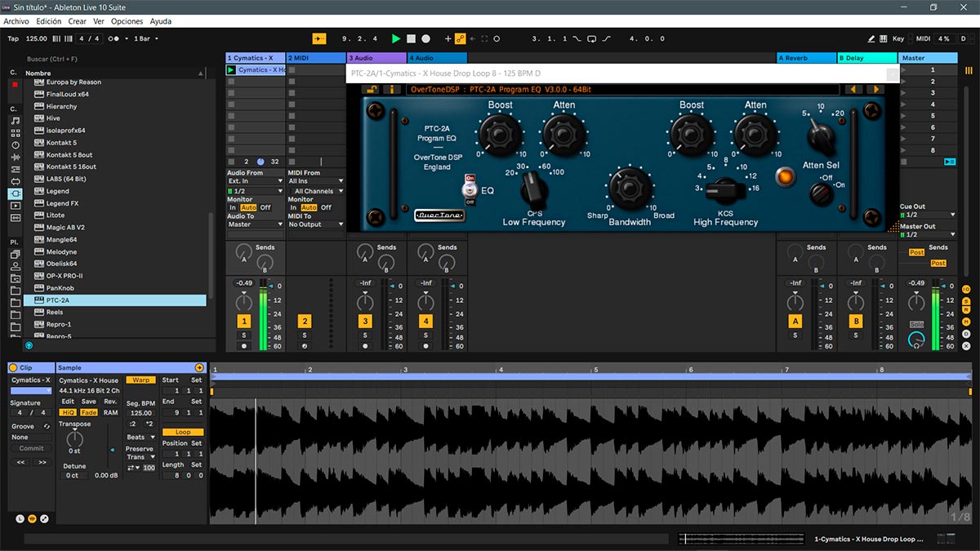This screenshot has width=980, height=551.
Task: Click the Groove hot-swap icon
Action: 47,426
